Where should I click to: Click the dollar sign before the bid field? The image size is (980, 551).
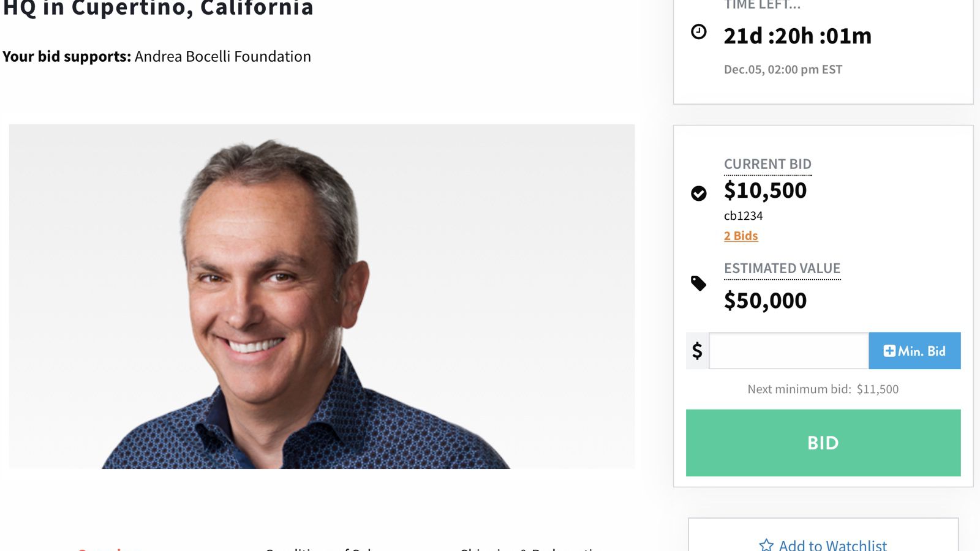click(x=697, y=351)
